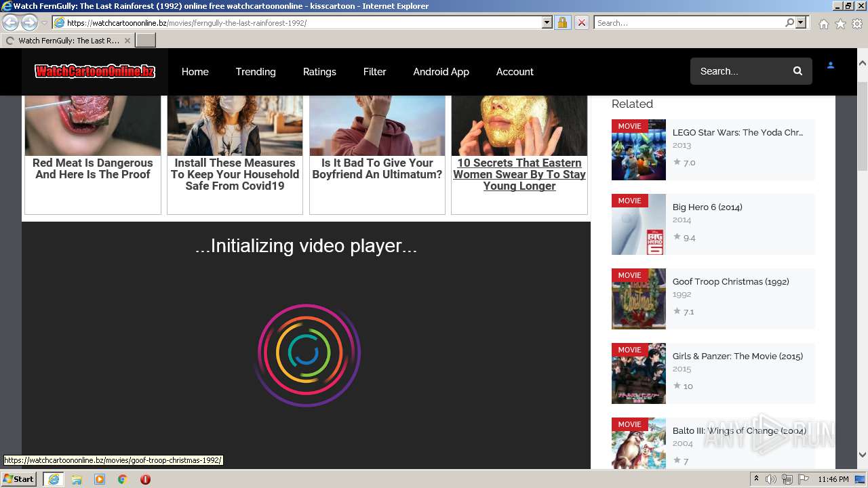Open the red antivirus taskbar icon
Image resolution: width=868 pixels, height=488 pixels.
click(145, 479)
